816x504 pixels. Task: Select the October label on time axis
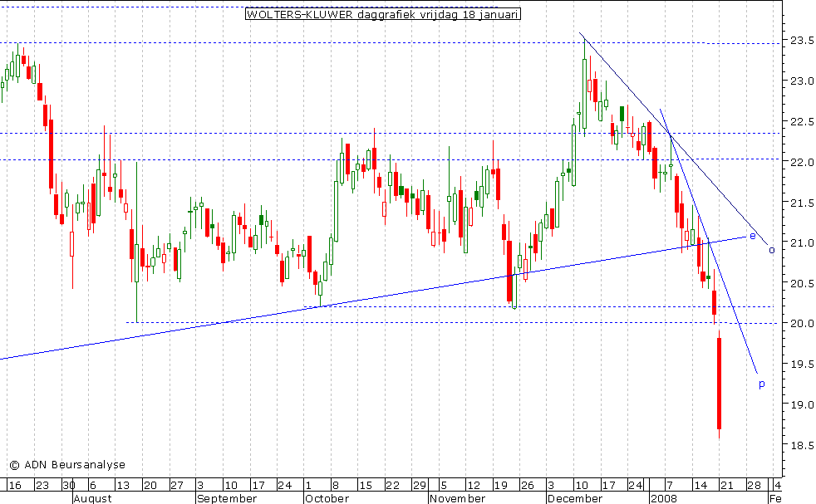point(327,498)
